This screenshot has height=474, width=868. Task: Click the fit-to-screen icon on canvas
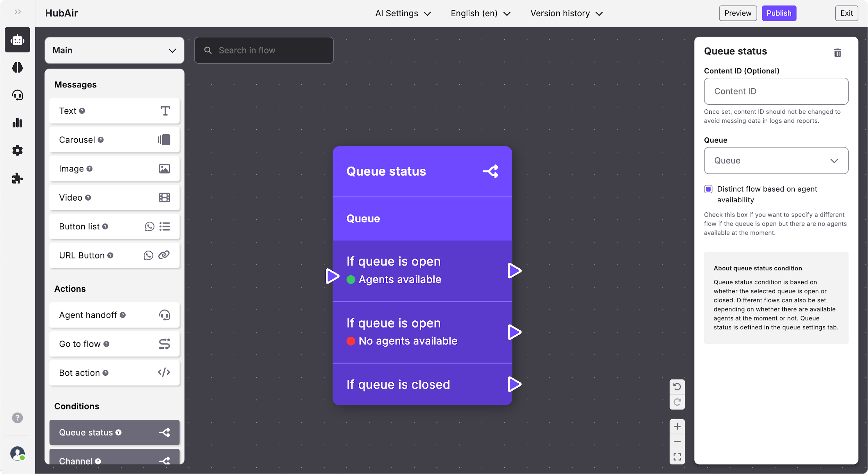click(x=677, y=457)
